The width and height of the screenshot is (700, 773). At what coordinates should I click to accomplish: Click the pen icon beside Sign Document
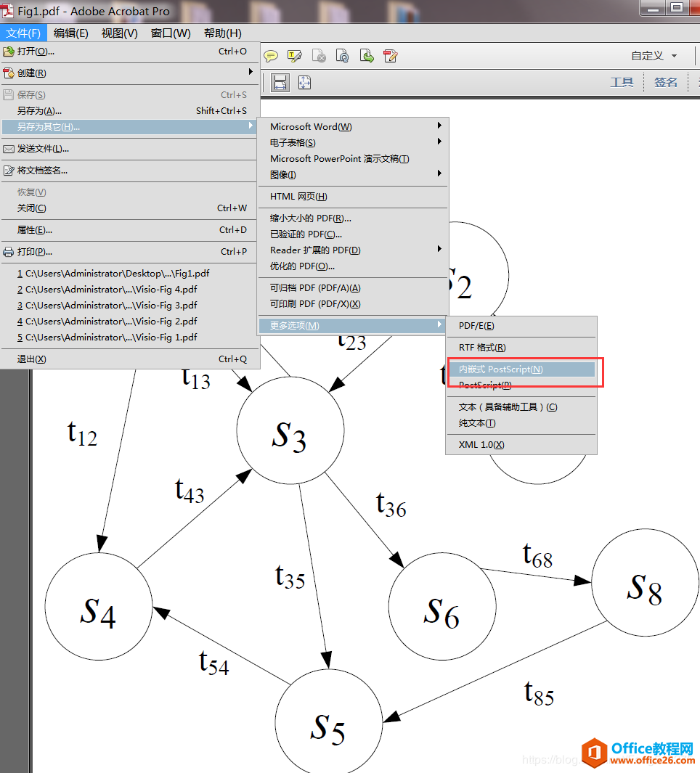(9, 171)
